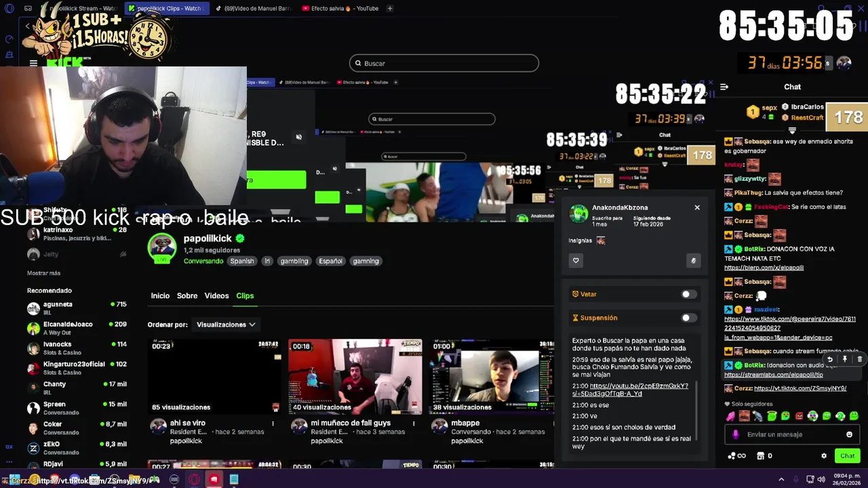Close the AnakondaKbzona user card
The width and height of the screenshot is (868, 488).
point(697,207)
